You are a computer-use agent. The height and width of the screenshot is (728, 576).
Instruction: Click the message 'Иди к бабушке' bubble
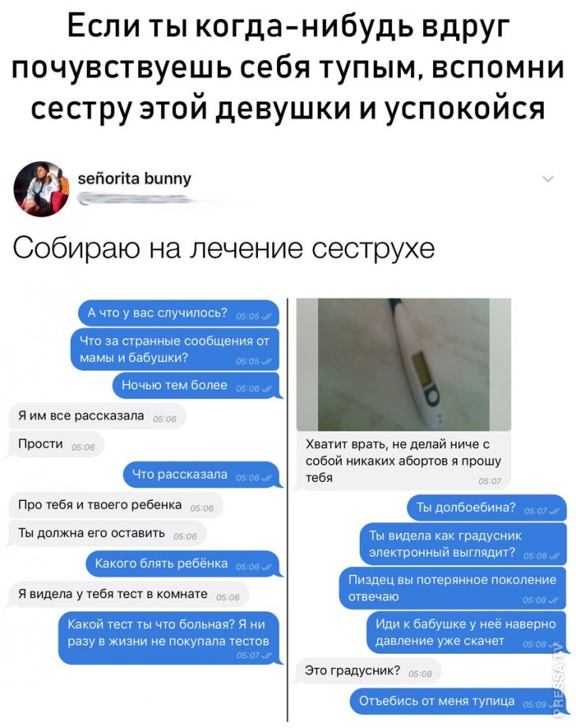tap(466, 633)
